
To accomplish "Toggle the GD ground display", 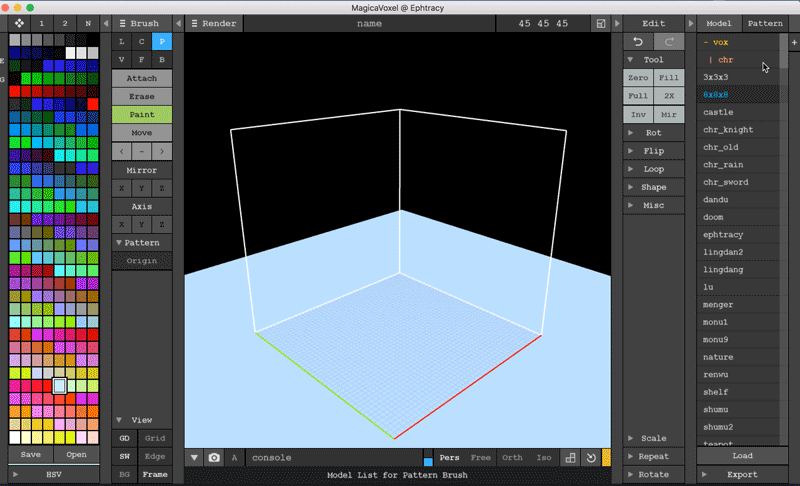I will click(x=124, y=438).
